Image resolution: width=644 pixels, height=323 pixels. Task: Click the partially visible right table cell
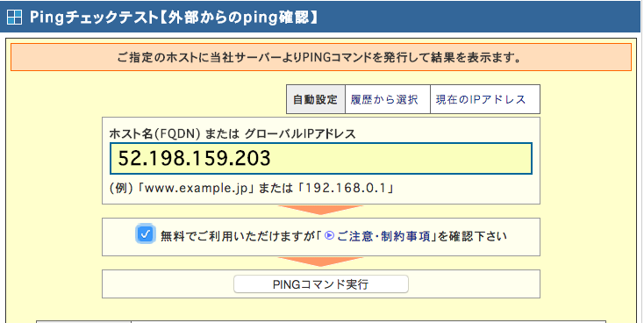[x=369, y=322]
